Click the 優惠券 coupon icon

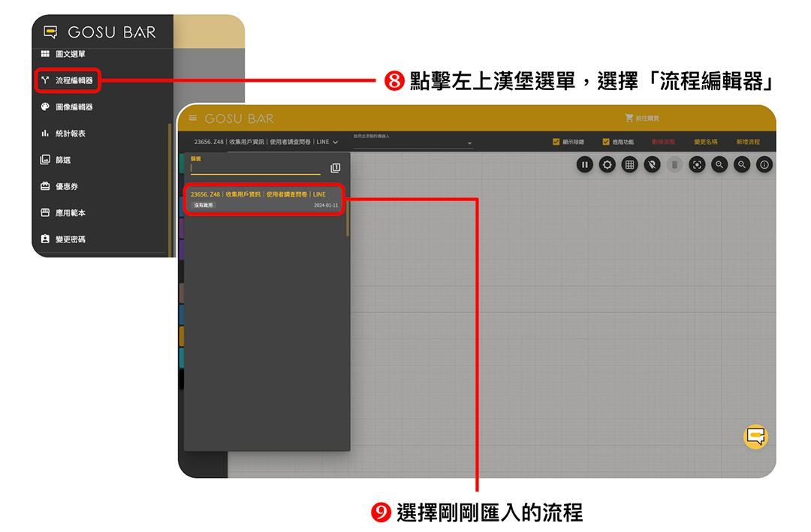click(45, 186)
